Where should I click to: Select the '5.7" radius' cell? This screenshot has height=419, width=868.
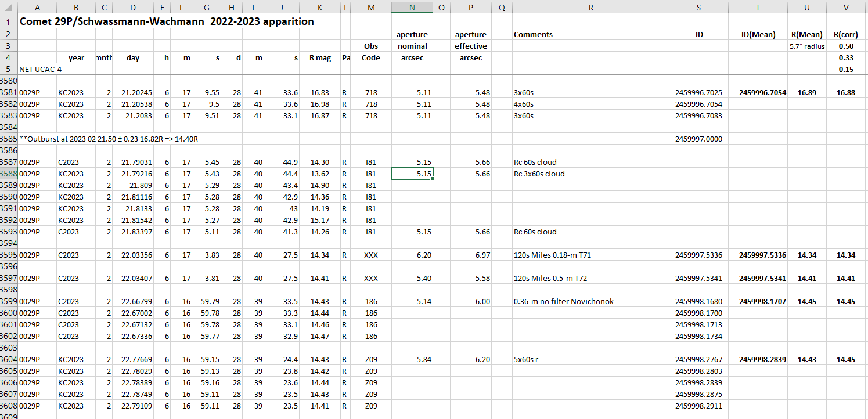coord(807,46)
